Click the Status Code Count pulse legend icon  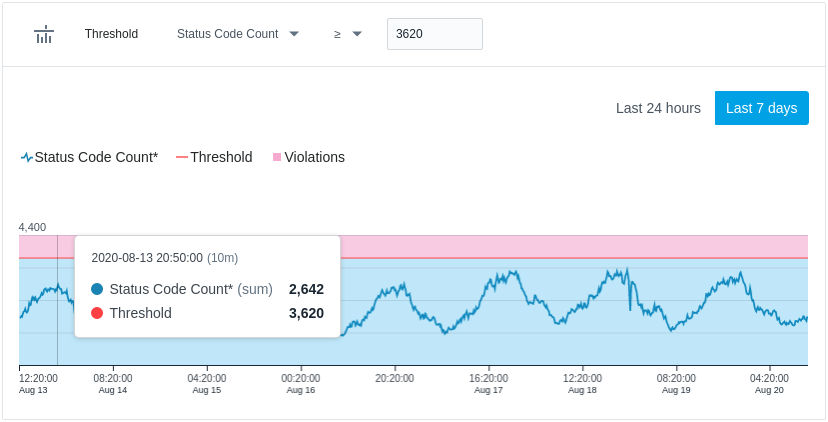27,157
